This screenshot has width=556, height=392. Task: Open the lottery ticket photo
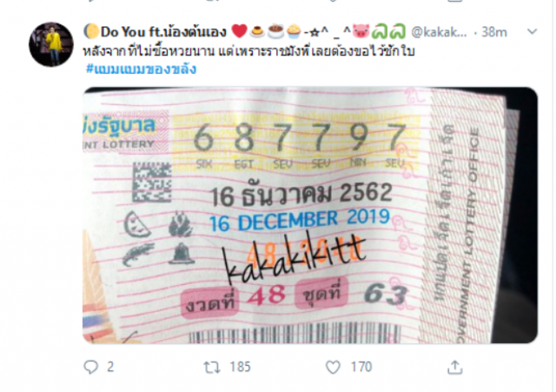point(310,216)
